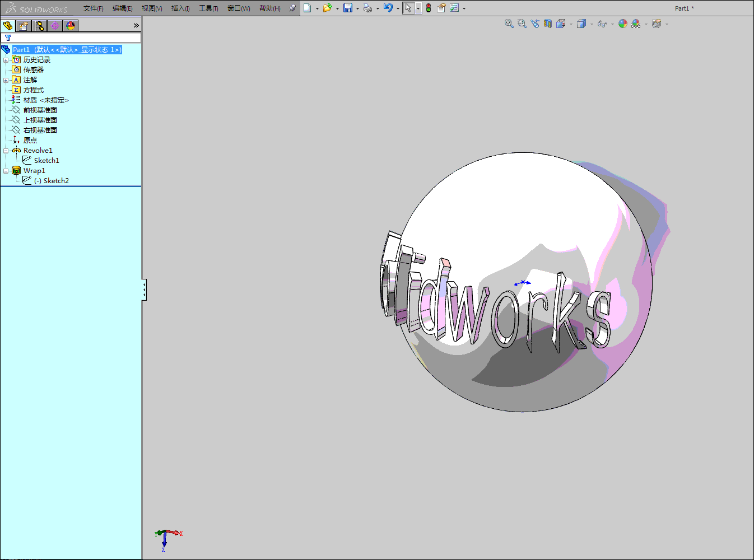Image resolution: width=754 pixels, height=560 pixels.
Task: Open the 视图(V) menu
Action: point(152,8)
